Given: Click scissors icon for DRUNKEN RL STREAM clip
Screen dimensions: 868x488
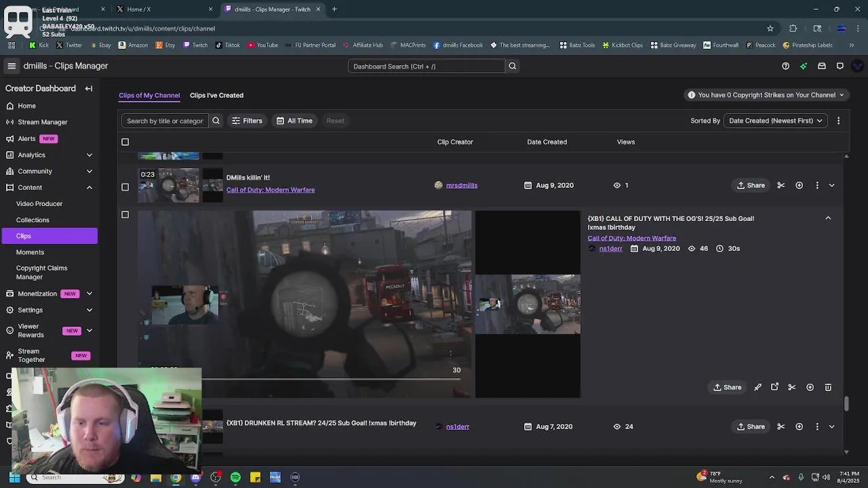Looking at the screenshot, I should point(781,426).
